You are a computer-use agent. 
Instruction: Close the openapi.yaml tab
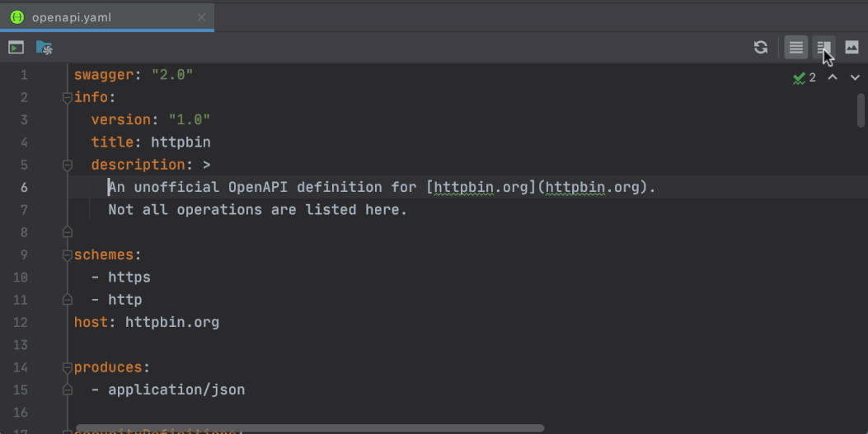202,17
